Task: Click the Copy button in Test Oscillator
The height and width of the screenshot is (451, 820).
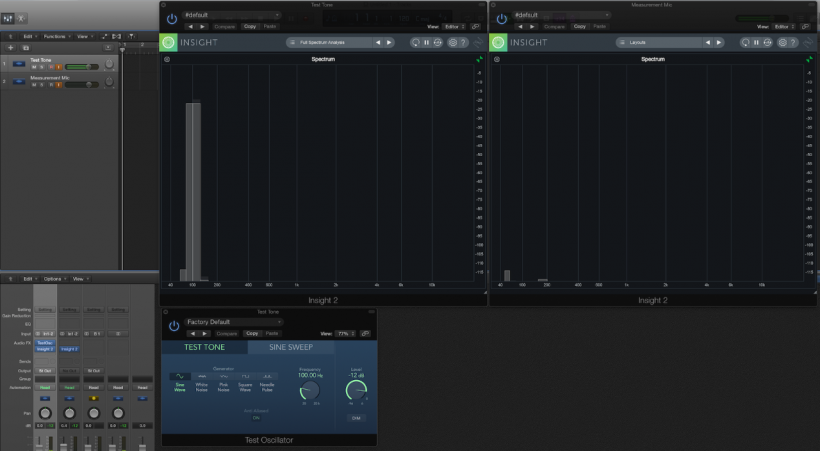Action: click(252, 333)
